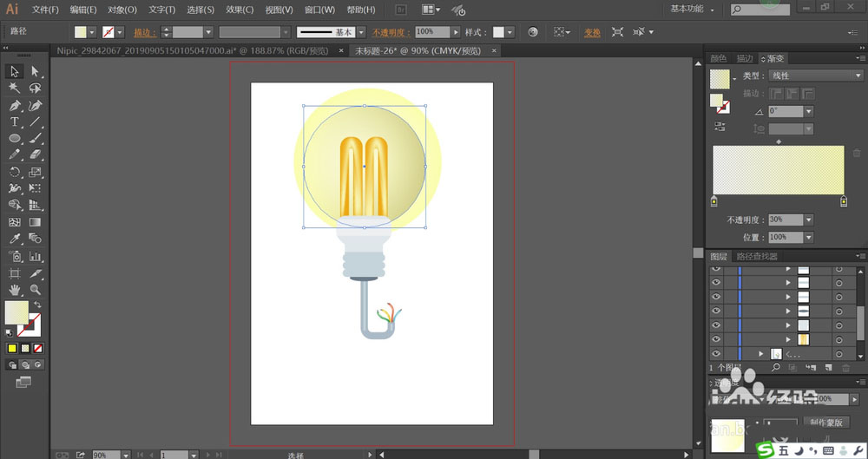This screenshot has height=459, width=868.
Task: Click the locate object magnifier in Layers panel
Action: pos(776,368)
